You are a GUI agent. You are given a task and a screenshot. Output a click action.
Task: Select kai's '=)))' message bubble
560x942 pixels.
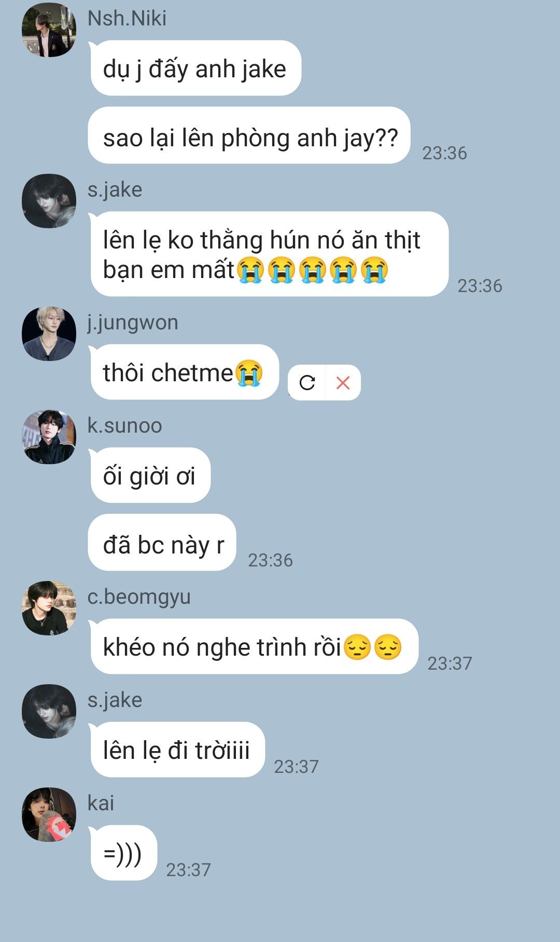point(123,853)
